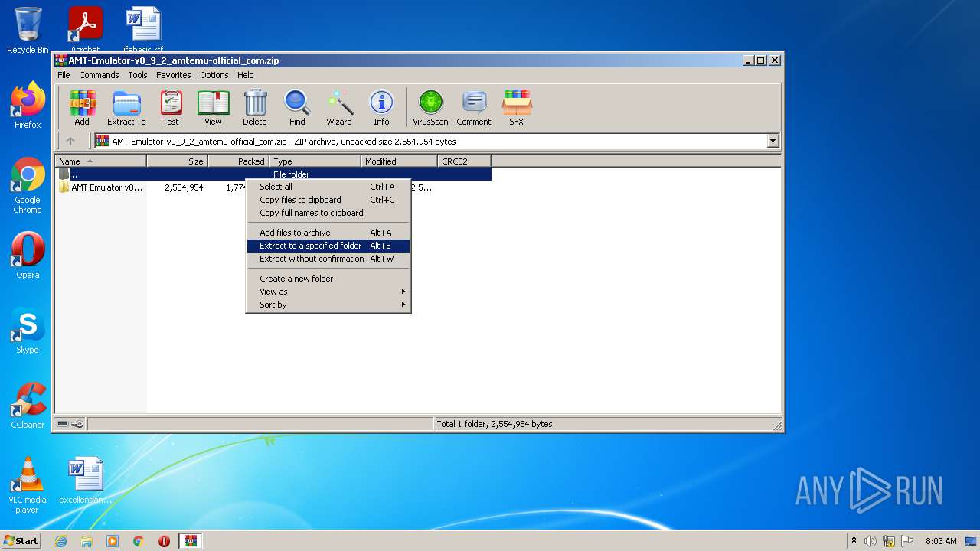
Task: Open the Help menu
Action: pos(245,75)
